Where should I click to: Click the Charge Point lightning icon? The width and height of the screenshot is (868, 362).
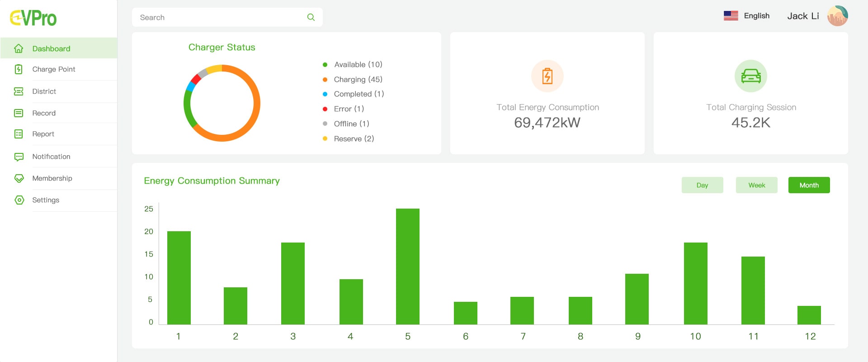pos(19,69)
